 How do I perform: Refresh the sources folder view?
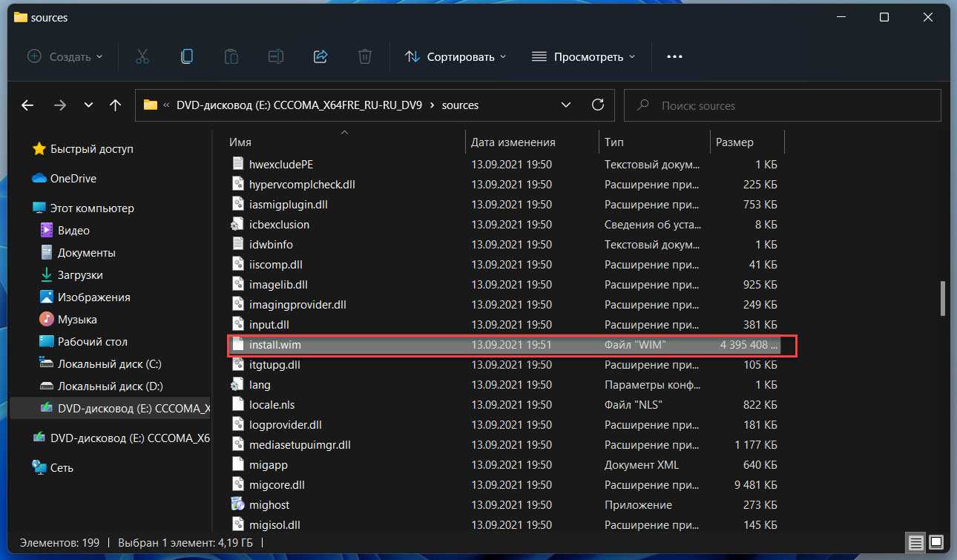click(597, 105)
